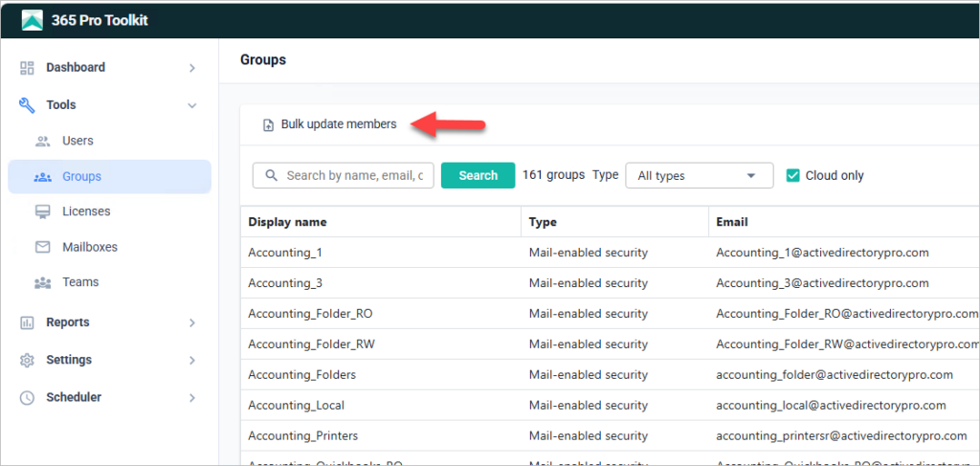This screenshot has width=980, height=466.
Task: Click accounting_local@activedirectorypro.com email
Action: pyautogui.click(x=832, y=406)
